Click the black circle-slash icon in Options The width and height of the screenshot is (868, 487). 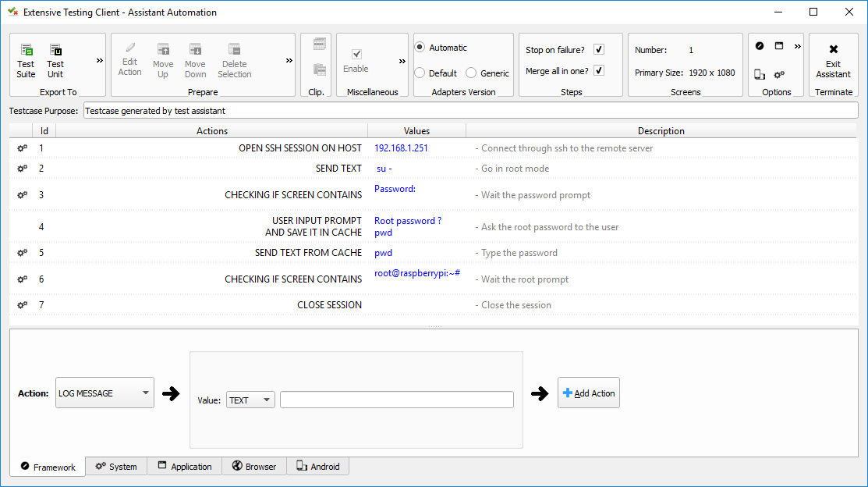click(x=760, y=46)
